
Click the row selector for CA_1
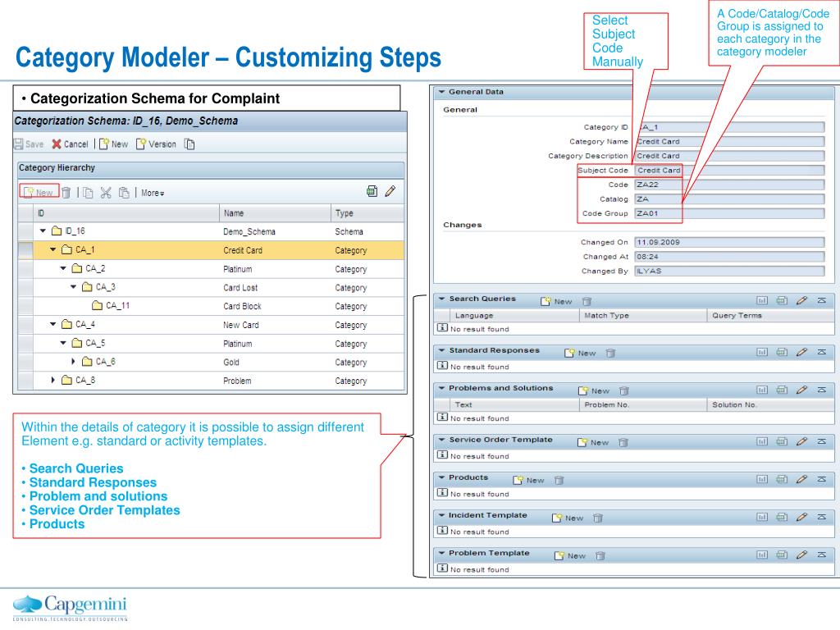pos(25,250)
